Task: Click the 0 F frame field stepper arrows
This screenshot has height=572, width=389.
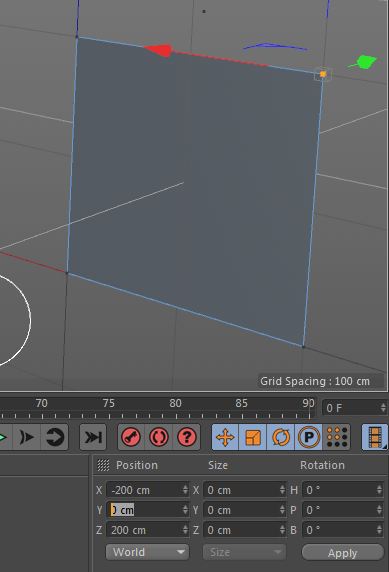Action: pos(383,407)
